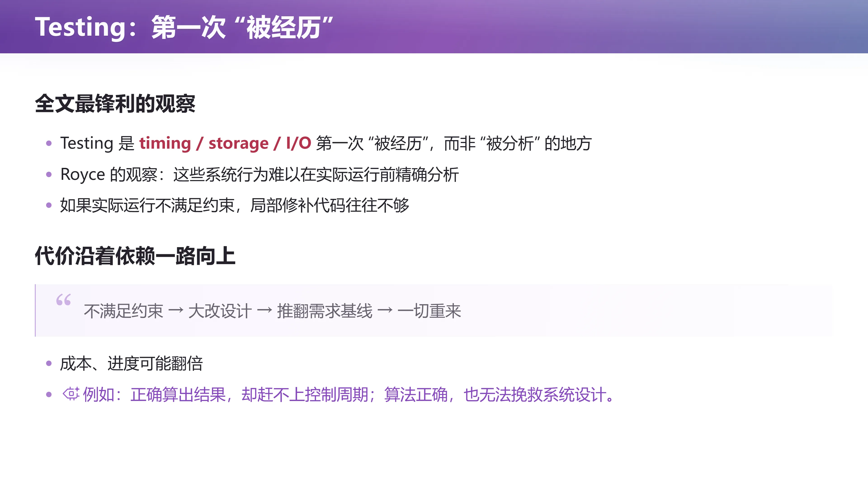Click the purple text "正确算出结果，却赶不上控制周期"
868x488 pixels.
coord(249,395)
